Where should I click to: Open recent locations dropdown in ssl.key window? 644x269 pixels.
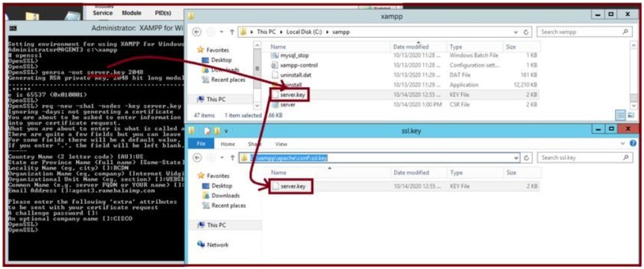coord(222,158)
